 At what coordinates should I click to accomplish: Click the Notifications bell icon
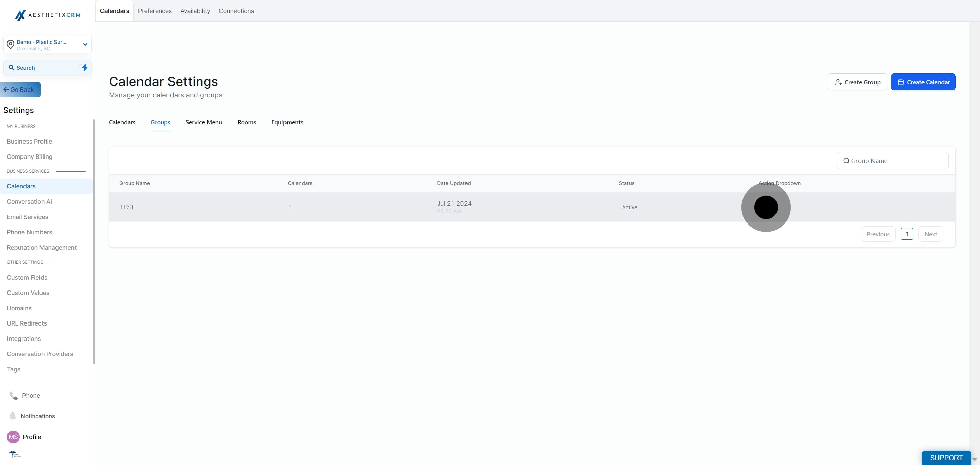(x=13, y=416)
